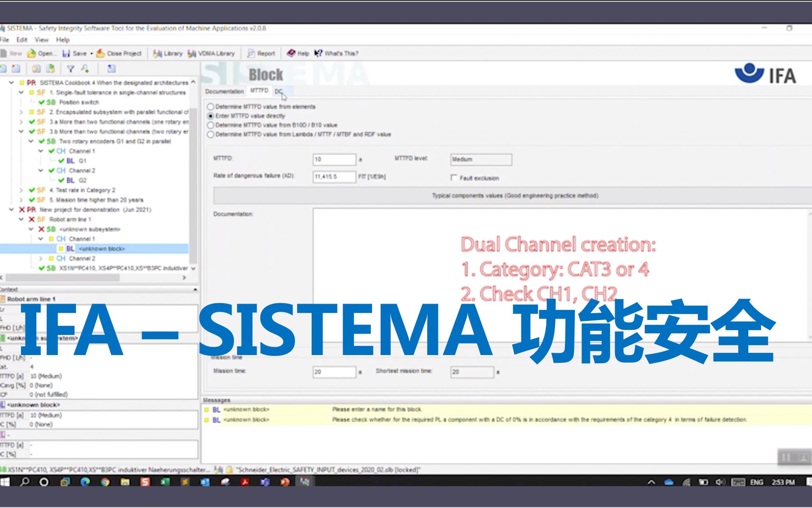
Task: Expand Channel 2 under unknown subsystem
Action: tap(40, 259)
